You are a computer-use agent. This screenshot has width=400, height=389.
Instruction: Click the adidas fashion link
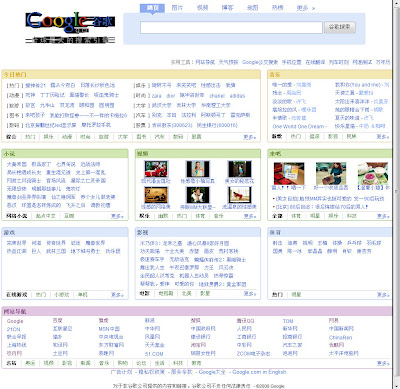237,96
